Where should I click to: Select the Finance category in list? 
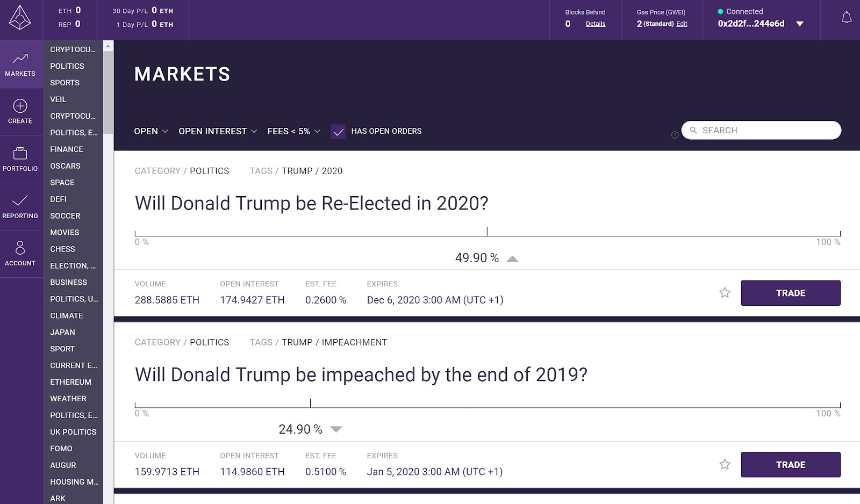pos(67,149)
